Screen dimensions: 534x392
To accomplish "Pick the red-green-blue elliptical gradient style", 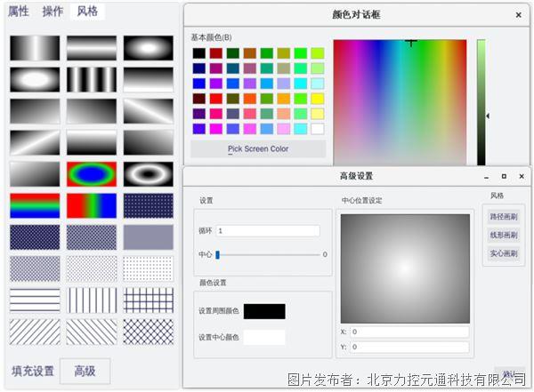I will pyautogui.click(x=92, y=174).
